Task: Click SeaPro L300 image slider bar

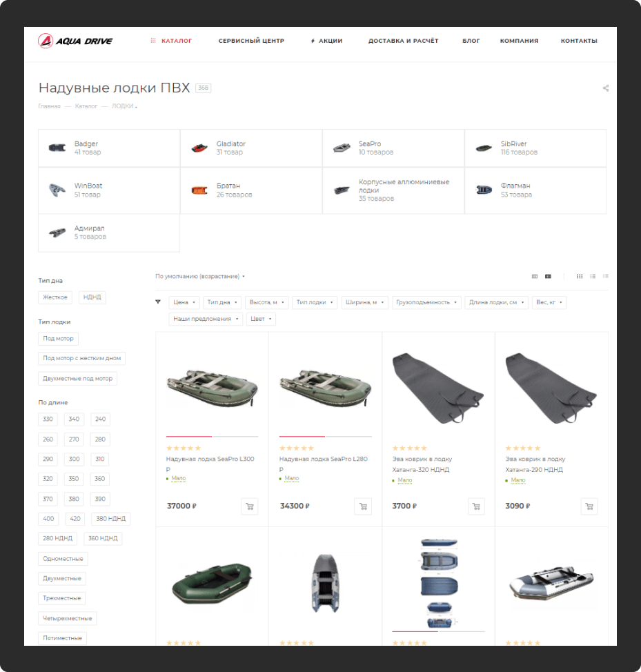Action: pos(212,436)
